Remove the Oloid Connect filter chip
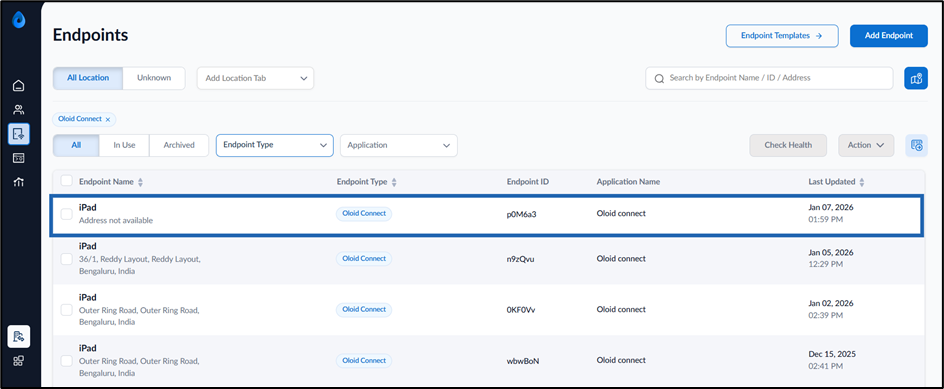This screenshot has width=944, height=389. 108,119
